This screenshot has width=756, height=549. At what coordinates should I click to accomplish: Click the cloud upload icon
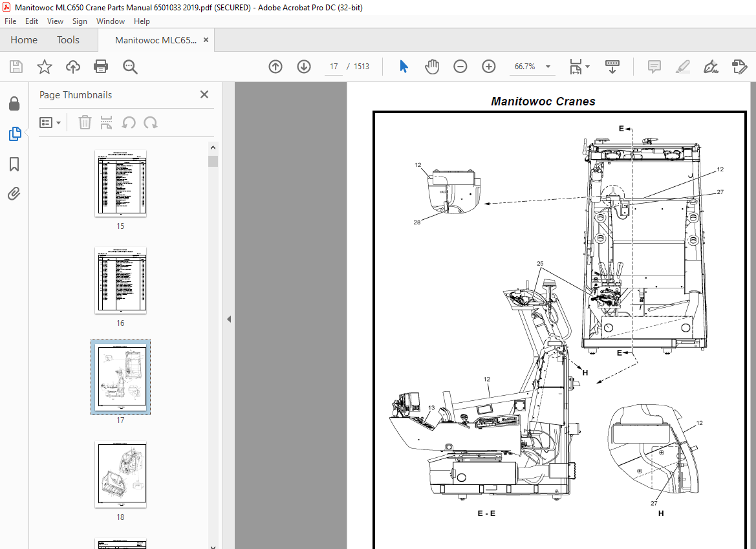pos(73,67)
